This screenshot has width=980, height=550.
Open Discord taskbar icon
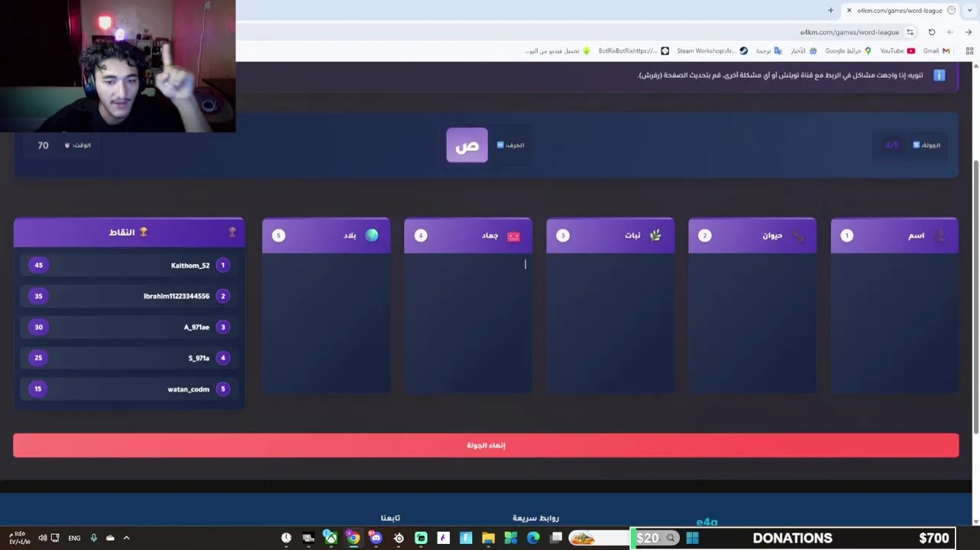point(376,538)
